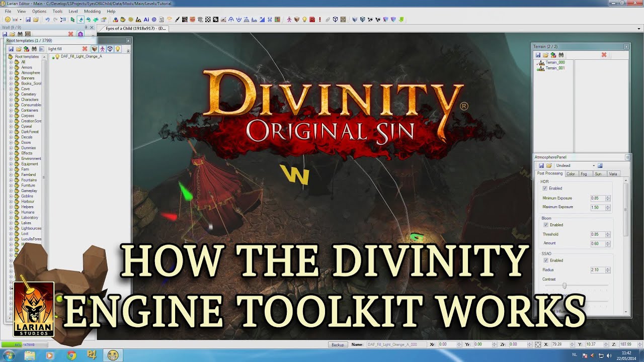Click the Minimum Exposure value field

598,198
